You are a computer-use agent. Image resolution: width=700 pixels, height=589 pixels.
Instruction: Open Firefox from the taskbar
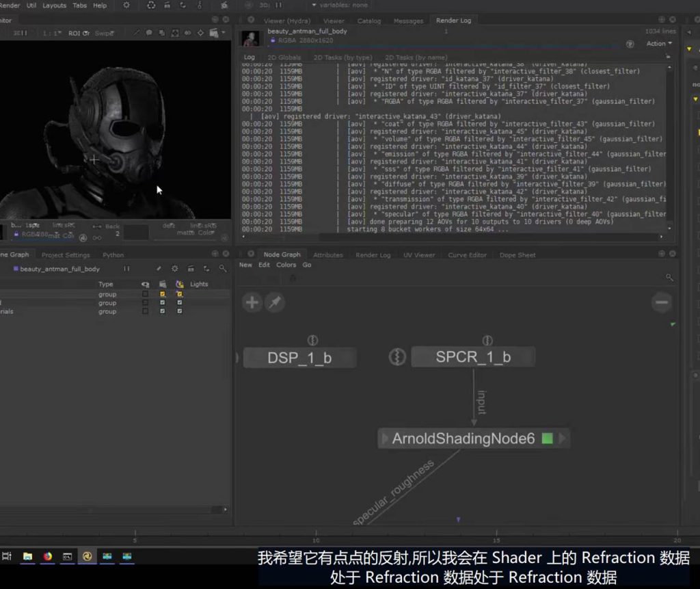pos(47,556)
